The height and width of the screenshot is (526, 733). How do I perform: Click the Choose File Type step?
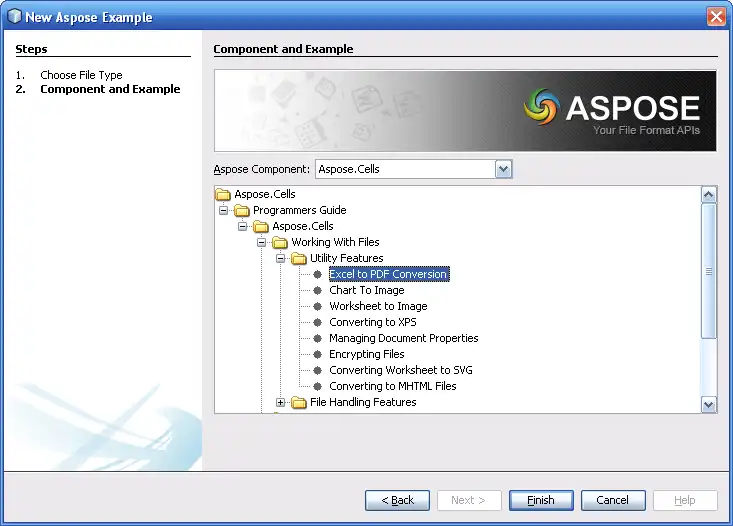(81, 75)
